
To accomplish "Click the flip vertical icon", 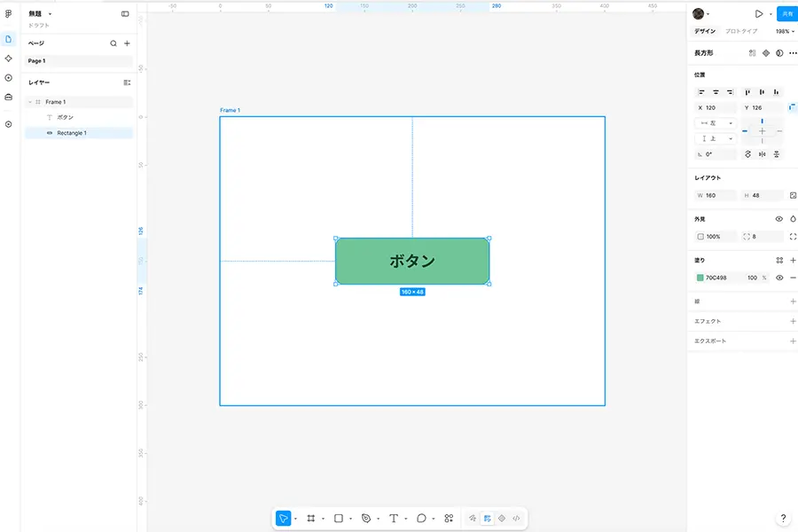I will [776, 154].
